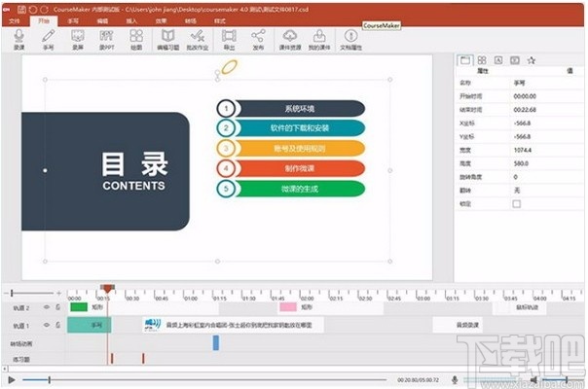Open the star favorites panel icon

[531, 60]
